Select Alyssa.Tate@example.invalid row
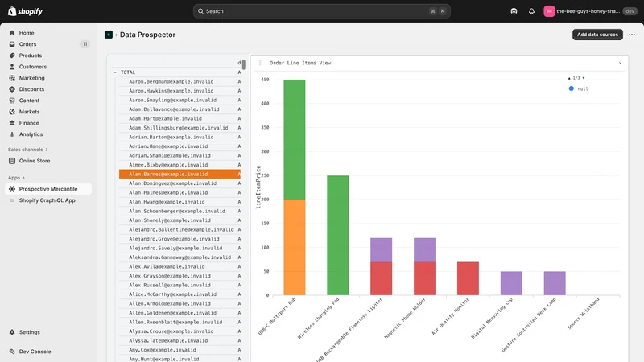 click(x=180, y=340)
